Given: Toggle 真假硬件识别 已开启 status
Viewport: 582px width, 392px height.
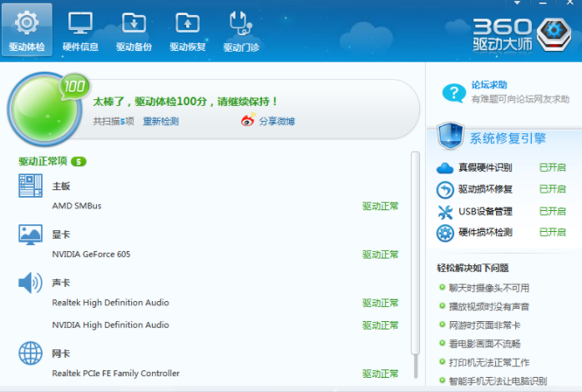Looking at the screenshot, I should click(552, 168).
